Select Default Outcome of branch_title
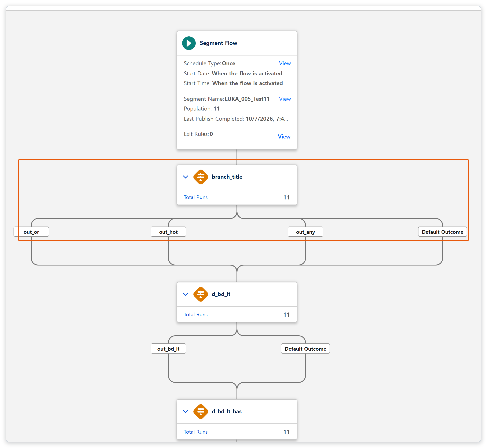 click(x=442, y=232)
